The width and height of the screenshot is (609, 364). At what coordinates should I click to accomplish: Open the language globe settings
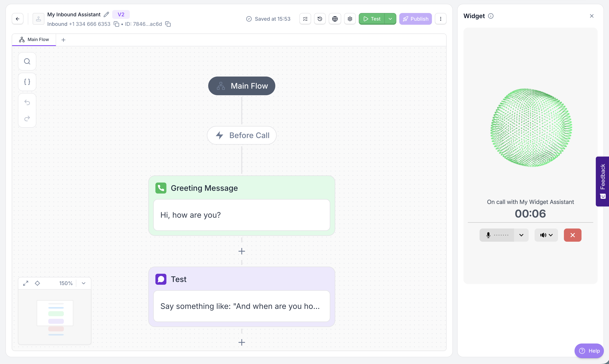tap(335, 19)
